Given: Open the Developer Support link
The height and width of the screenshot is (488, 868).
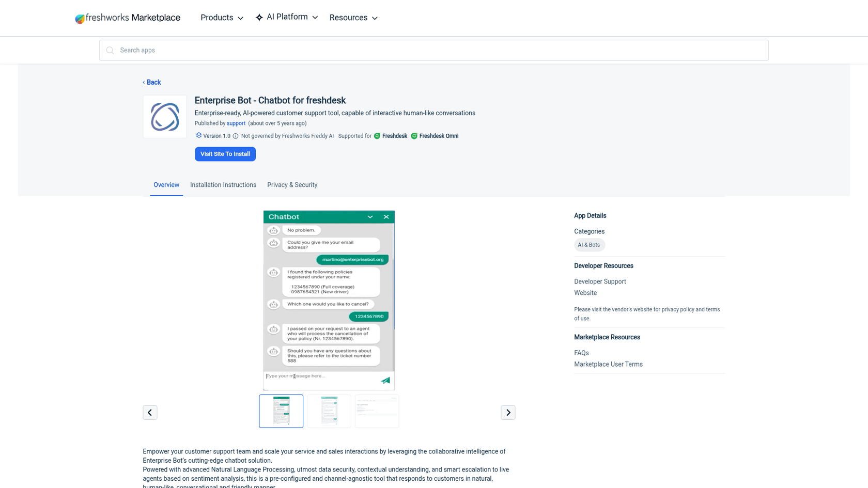Looking at the screenshot, I should point(600,281).
